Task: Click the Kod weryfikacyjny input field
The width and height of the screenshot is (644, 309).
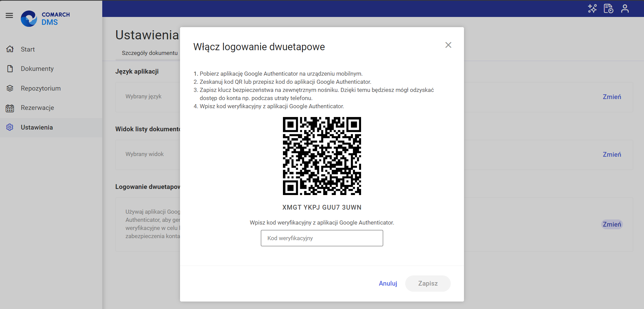Action: (322, 238)
